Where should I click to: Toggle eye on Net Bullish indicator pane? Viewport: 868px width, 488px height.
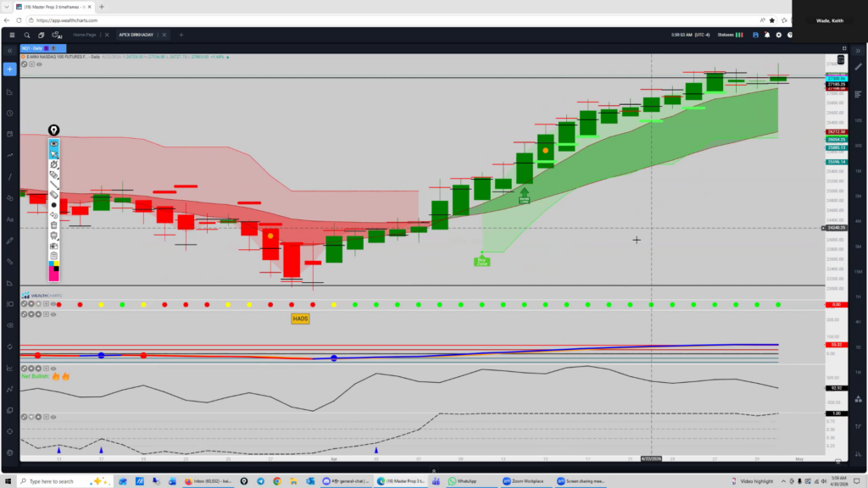(x=53, y=369)
